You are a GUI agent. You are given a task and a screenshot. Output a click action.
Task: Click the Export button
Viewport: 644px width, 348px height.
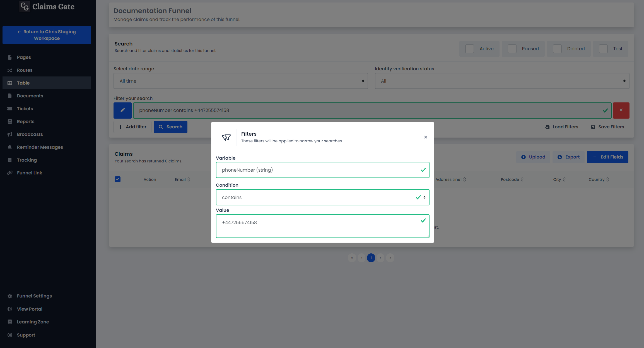pyautogui.click(x=568, y=157)
